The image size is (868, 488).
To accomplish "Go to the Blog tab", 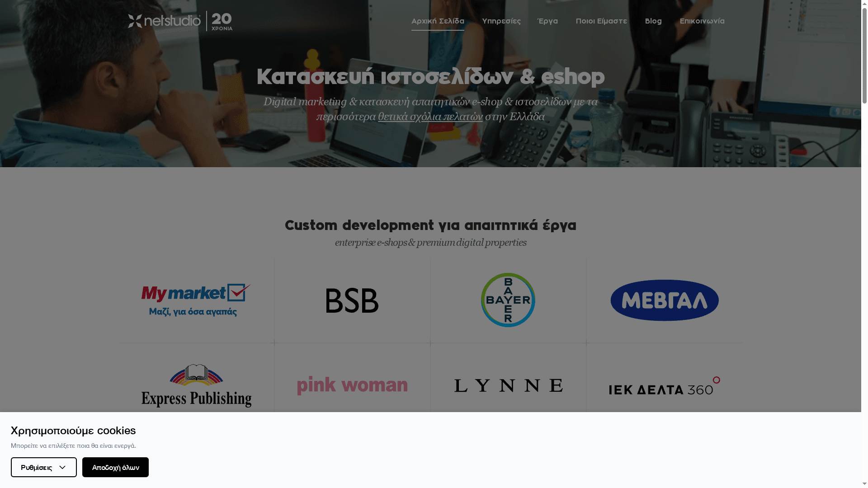I will click(x=653, y=21).
